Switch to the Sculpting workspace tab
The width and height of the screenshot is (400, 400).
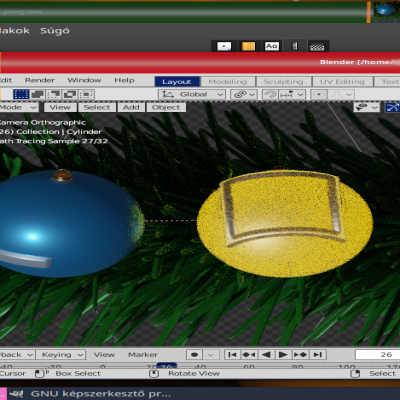(284, 82)
